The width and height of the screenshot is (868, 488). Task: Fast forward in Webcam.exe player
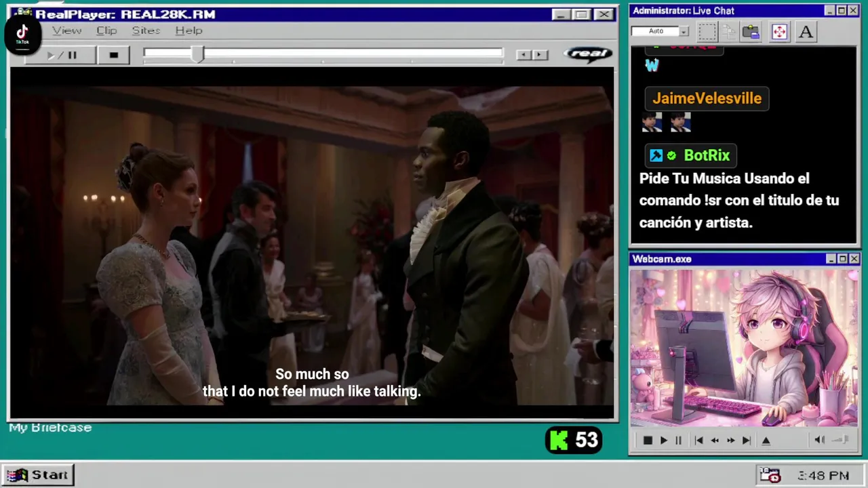coord(731,441)
